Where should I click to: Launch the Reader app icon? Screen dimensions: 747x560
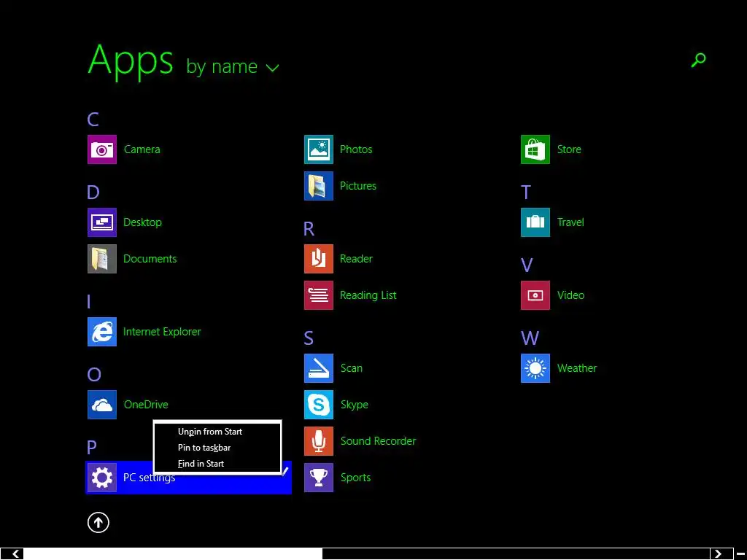pyautogui.click(x=319, y=259)
